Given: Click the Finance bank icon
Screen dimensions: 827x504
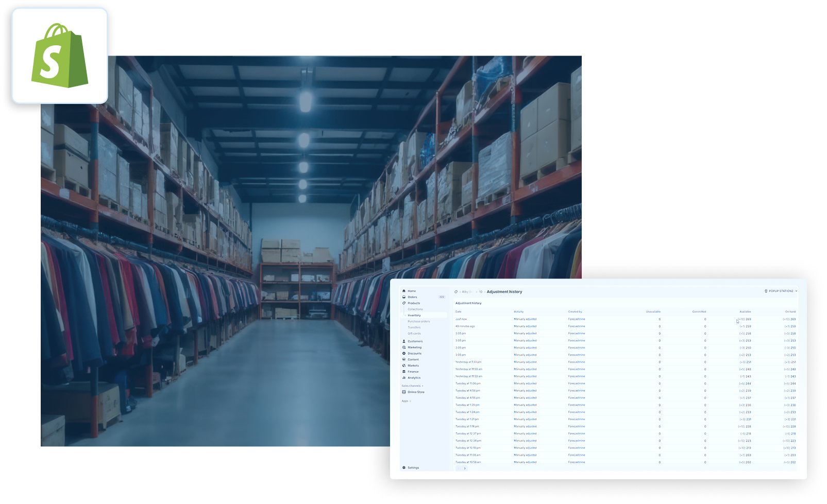Looking at the screenshot, I should (x=404, y=372).
